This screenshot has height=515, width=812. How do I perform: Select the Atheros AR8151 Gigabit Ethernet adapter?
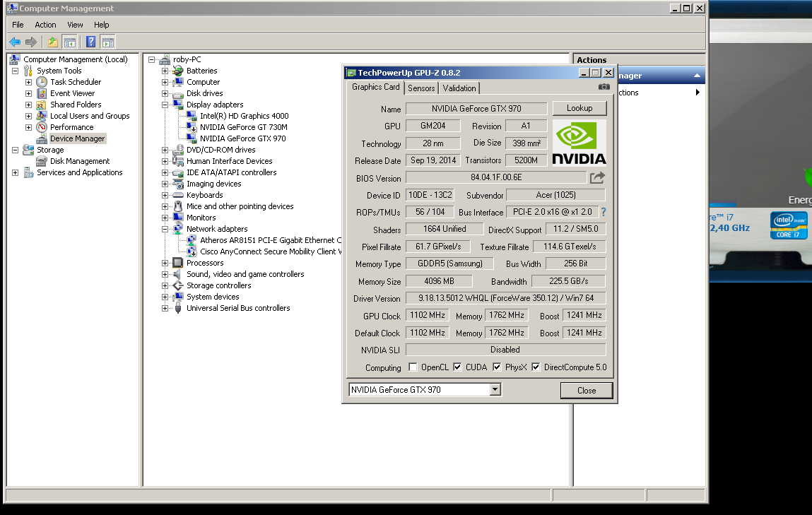pyautogui.click(x=271, y=240)
